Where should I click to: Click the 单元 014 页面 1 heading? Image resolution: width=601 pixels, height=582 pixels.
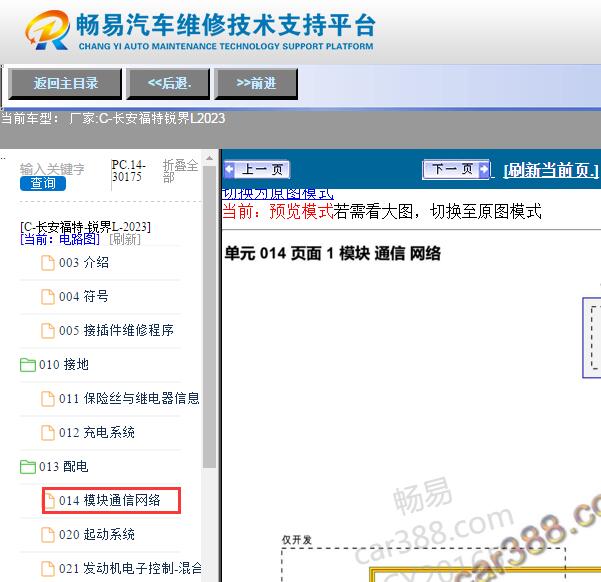point(332,254)
